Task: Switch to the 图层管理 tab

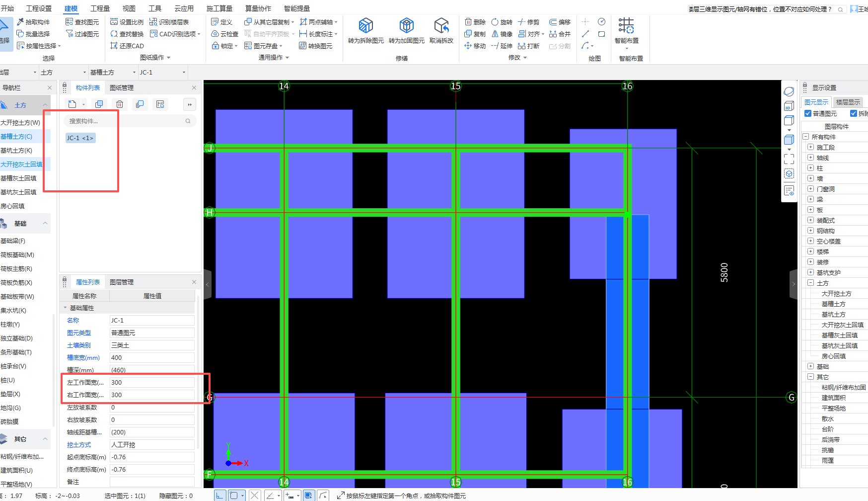Action: [122, 282]
